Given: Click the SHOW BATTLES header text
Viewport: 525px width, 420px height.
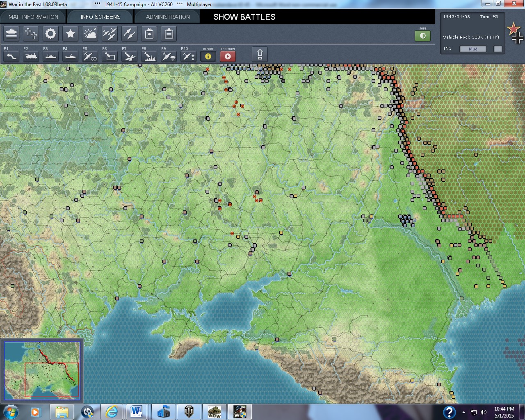Looking at the screenshot, I should [x=244, y=17].
